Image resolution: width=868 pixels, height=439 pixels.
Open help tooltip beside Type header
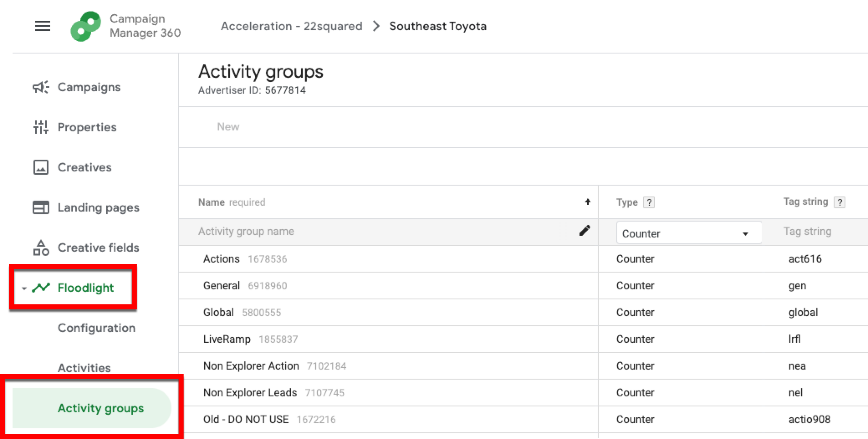(649, 202)
